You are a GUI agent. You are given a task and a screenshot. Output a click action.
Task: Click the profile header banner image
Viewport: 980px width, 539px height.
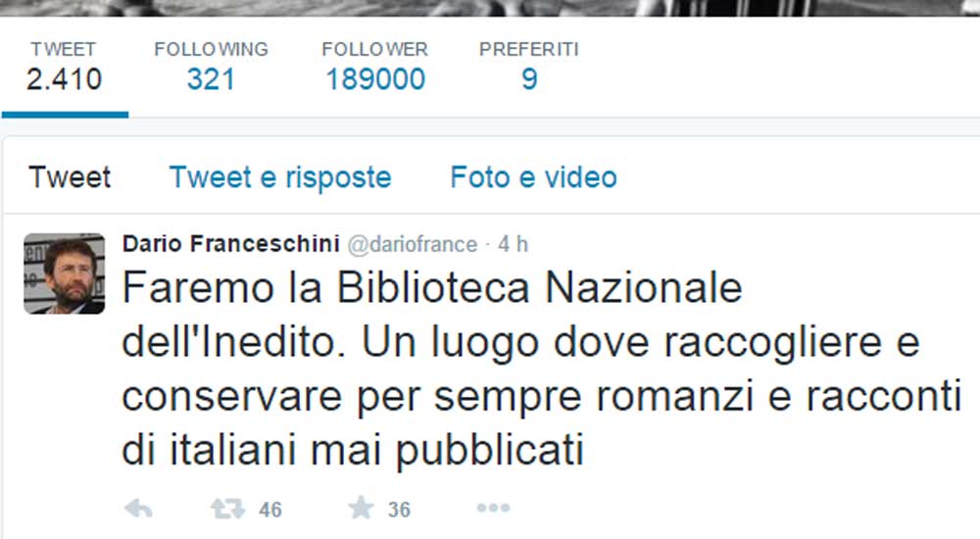click(490, 8)
